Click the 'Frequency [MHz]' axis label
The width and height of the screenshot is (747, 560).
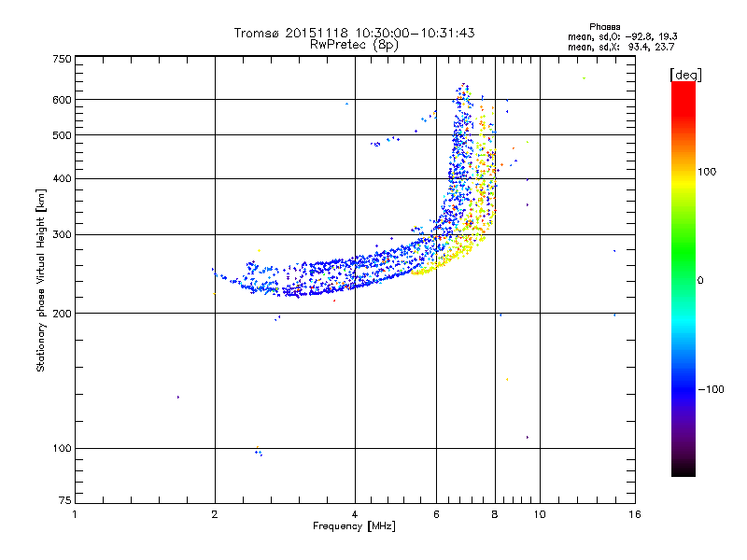click(354, 526)
